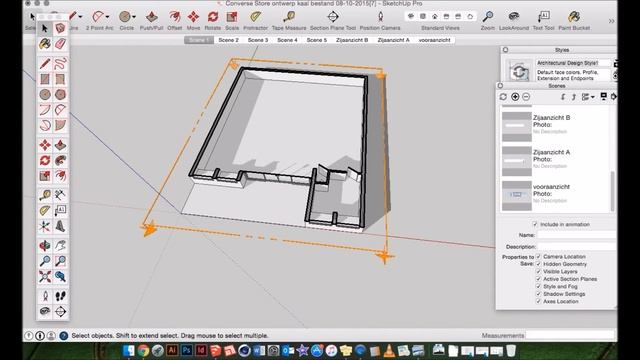The image size is (640, 360).
Task: Expand toolbar overflow chevrons
Action: pyautogui.click(x=611, y=21)
